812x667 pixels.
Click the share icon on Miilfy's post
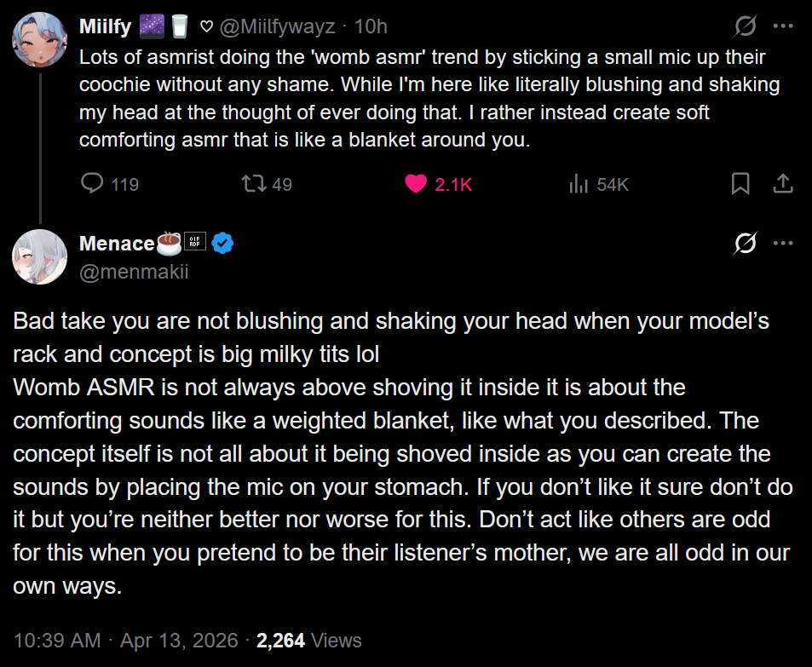pyautogui.click(x=783, y=183)
